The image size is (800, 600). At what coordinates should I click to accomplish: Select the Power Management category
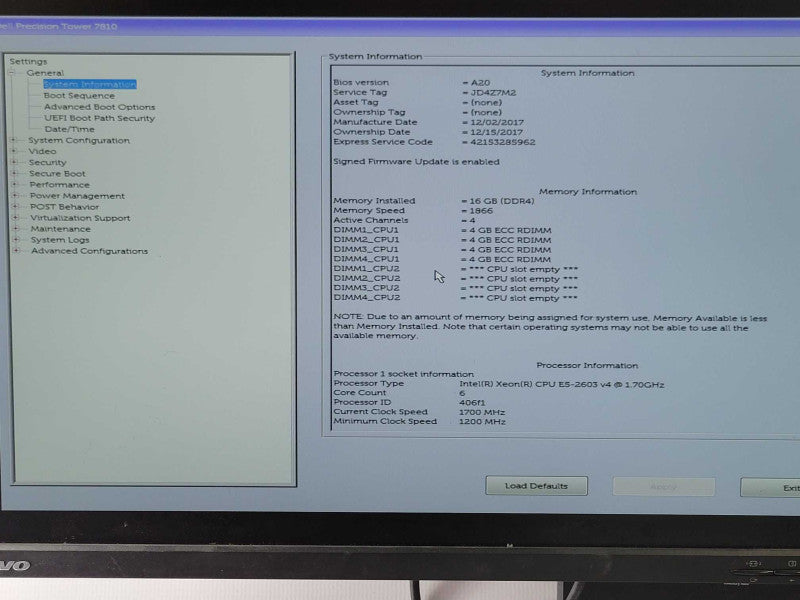point(77,196)
